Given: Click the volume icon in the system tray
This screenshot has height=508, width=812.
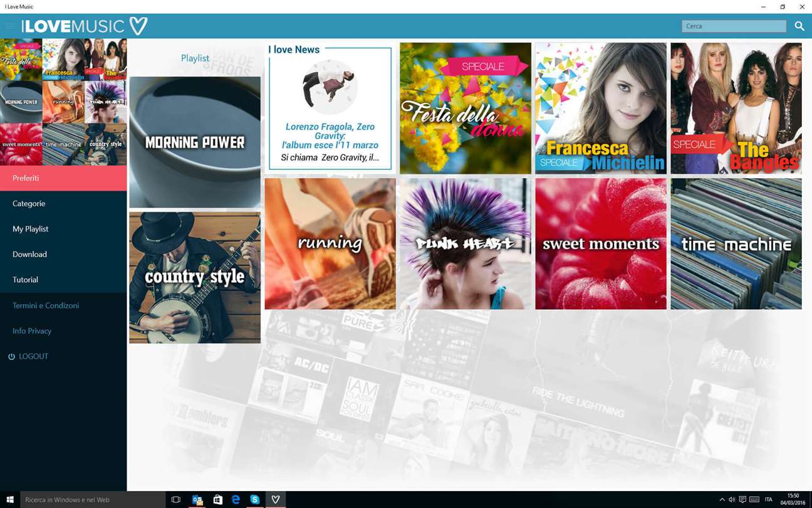Looking at the screenshot, I should (732, 500).
